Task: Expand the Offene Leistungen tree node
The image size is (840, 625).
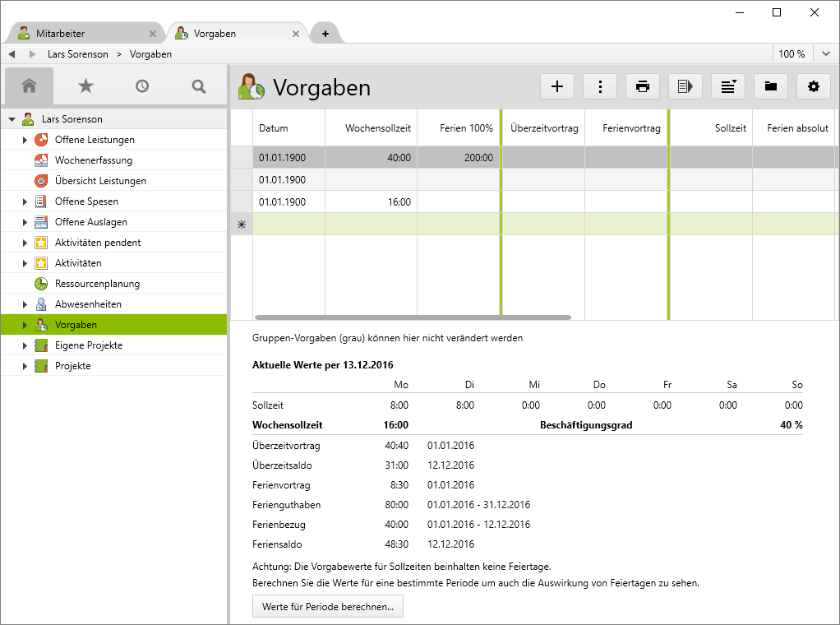Action: click(x=25, y=140)
